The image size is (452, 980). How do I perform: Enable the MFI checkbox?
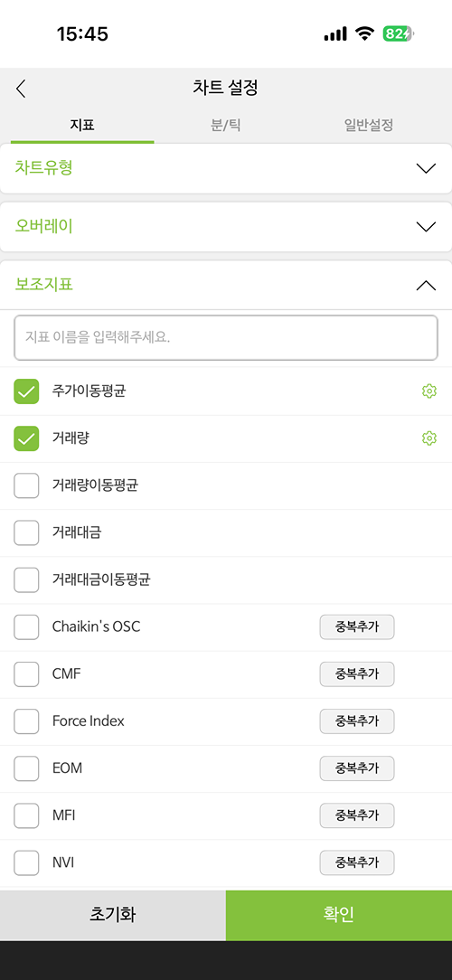click(x=26, y=815)
